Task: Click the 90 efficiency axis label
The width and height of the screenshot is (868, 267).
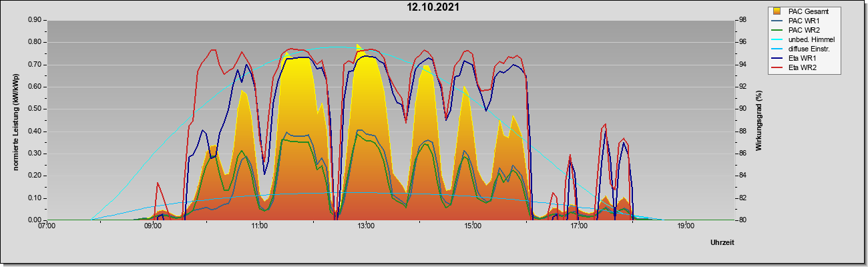Action: [x=743, y=109]
